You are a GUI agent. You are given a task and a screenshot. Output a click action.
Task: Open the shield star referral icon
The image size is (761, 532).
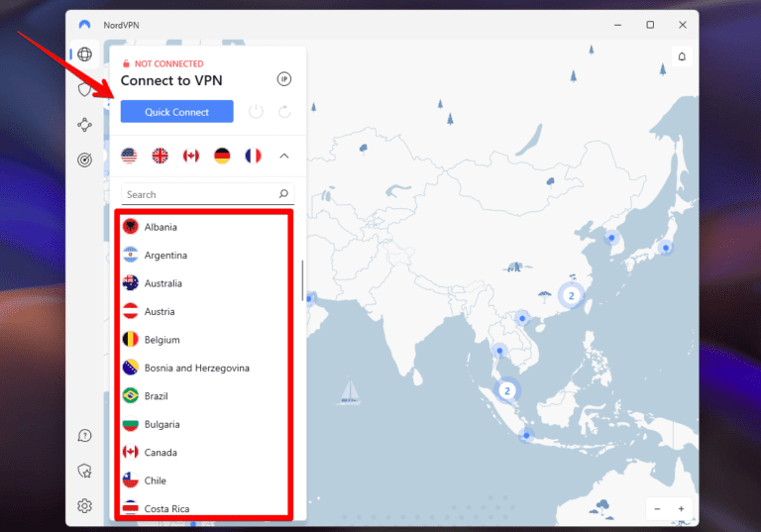(x=85, y=471)
